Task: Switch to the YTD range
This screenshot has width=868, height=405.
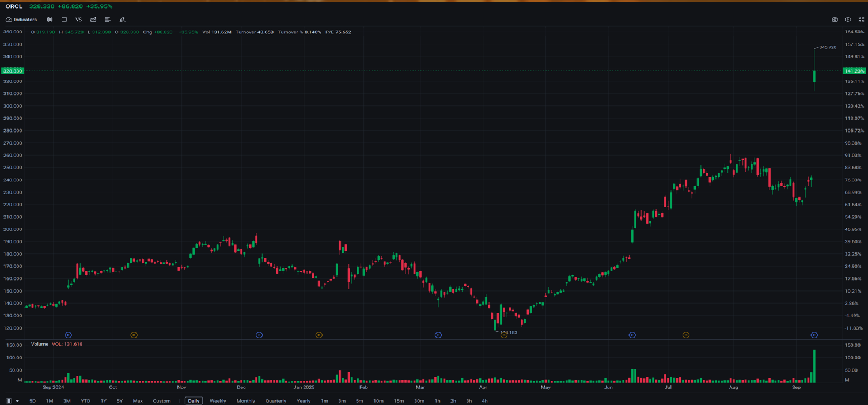Action: coord(85,401)
